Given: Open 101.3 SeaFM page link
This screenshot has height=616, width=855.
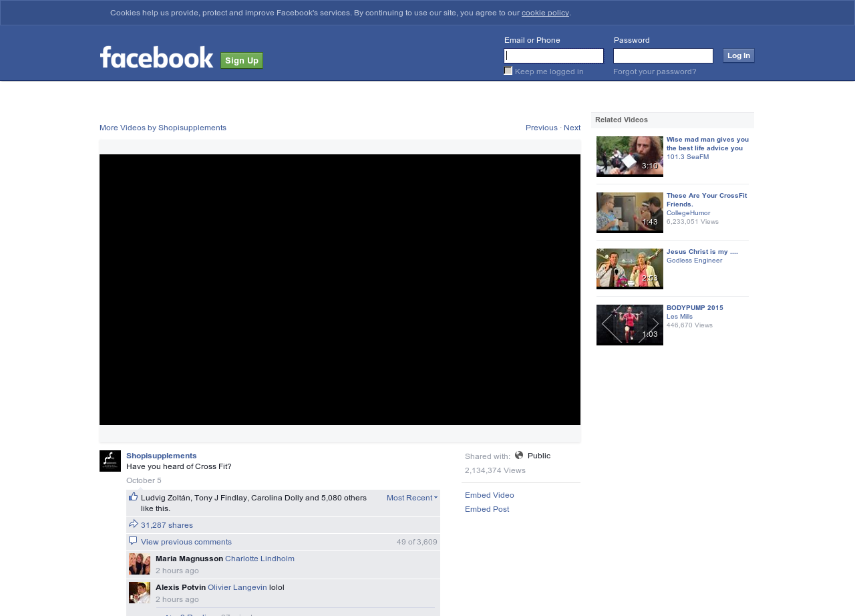Looking at the screenshot, I should point(688,157).
